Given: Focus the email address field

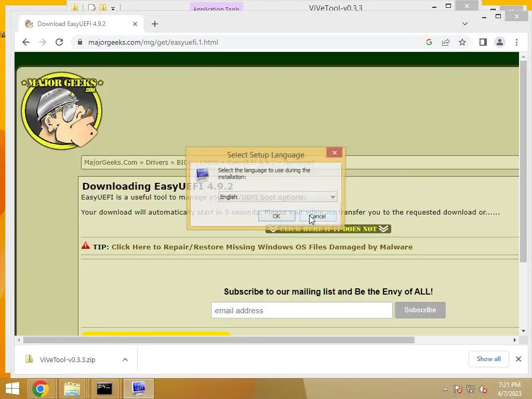Looking at the screenshot, I should pos(302,311).
